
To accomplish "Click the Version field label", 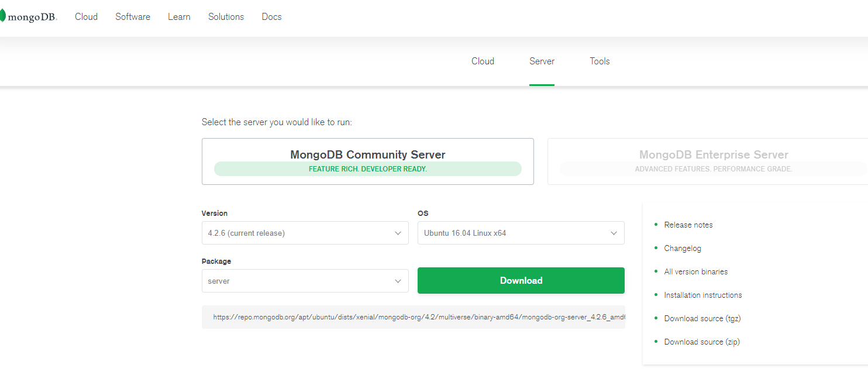I will click(215, 214).
